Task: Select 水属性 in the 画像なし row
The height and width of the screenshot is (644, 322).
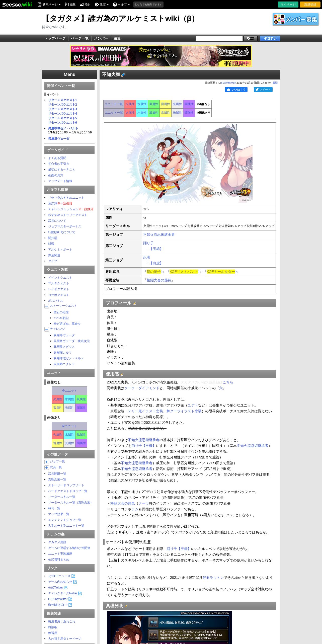Action: (142, 104)
